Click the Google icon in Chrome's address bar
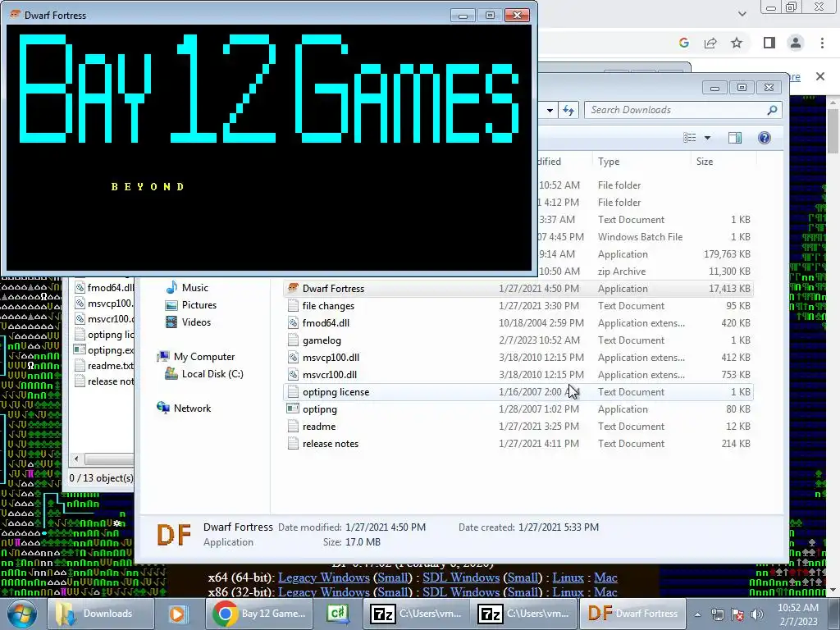The image size is (840, 630). point(683,43)
